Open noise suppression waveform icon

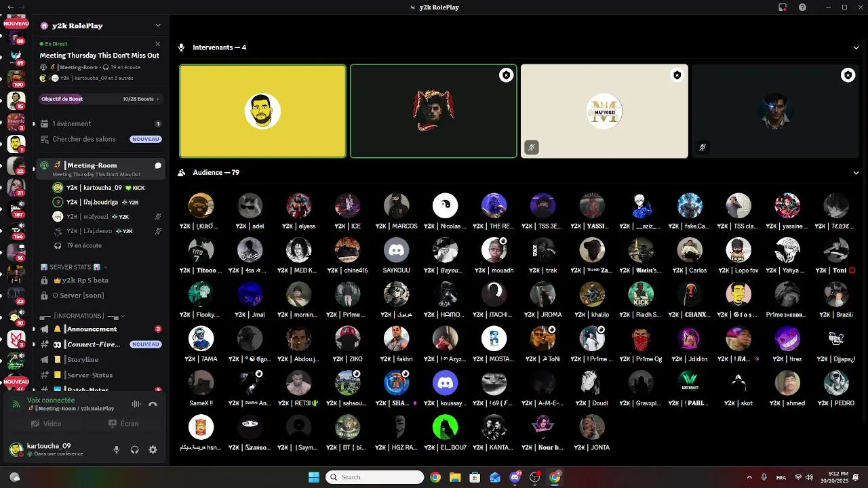coord(136,404)
